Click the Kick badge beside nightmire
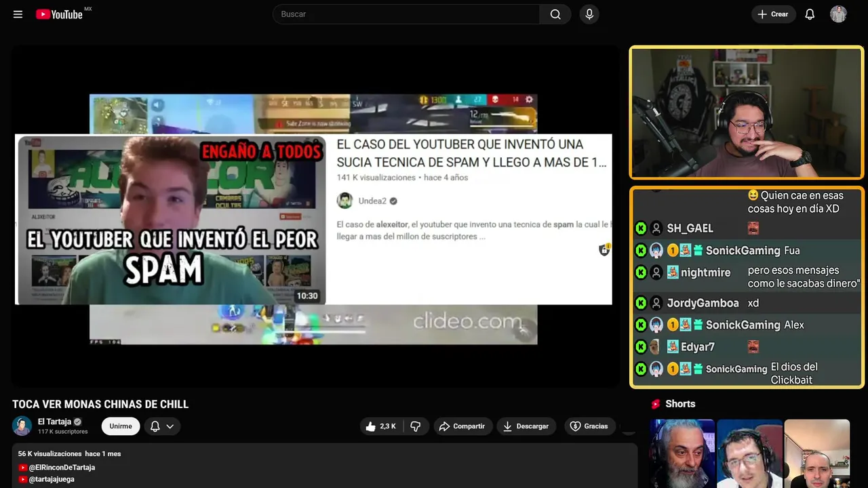 (641, 272)
